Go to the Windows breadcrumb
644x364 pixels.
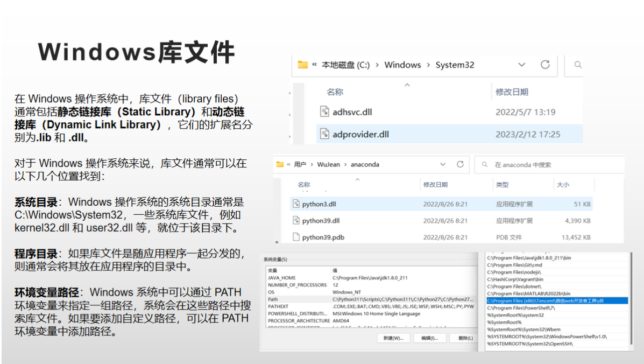pos(402,65)
